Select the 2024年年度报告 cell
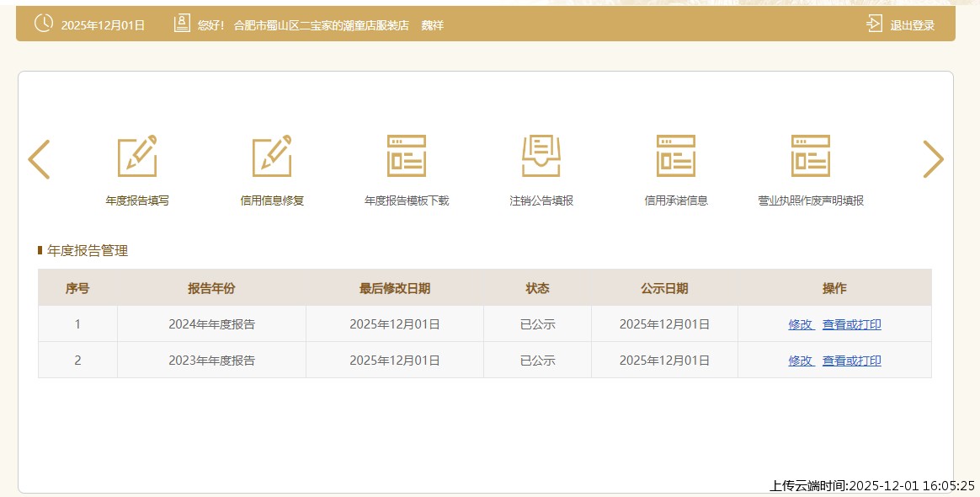Screen dimensions: 980x497 (x=211, y=324)
